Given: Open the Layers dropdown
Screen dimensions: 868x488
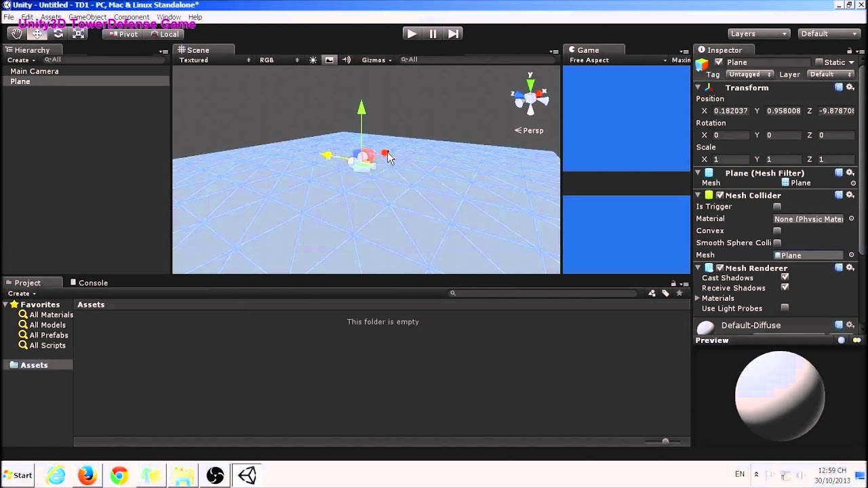Looking at the screenshot, I should [x=759, y=33].
